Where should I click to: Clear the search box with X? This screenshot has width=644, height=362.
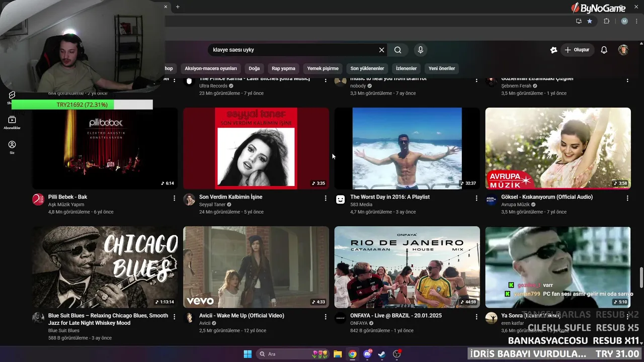381,50
